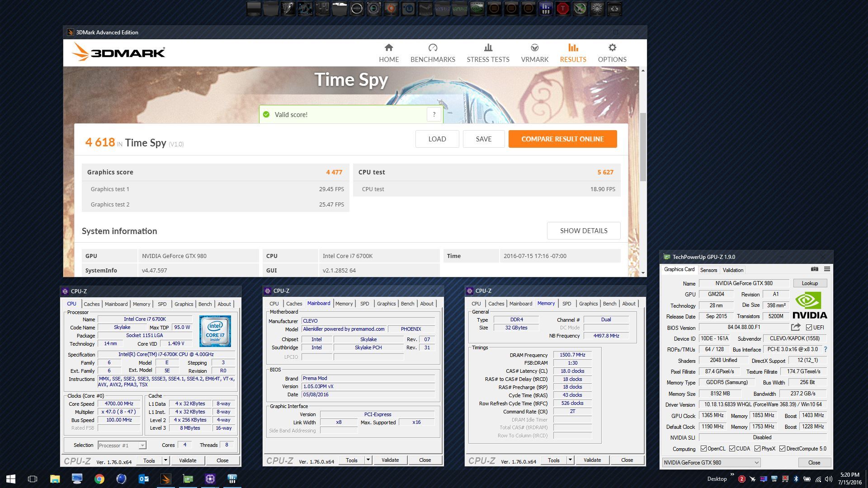This screenshot has height=488, width=868.
Task: Click Bluetooth icon in system tray
Action: (x=796, y=479)
